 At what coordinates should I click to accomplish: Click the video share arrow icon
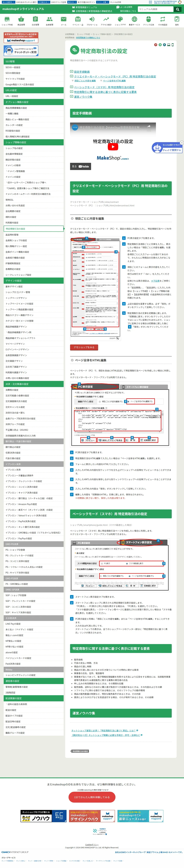[149, 127]
